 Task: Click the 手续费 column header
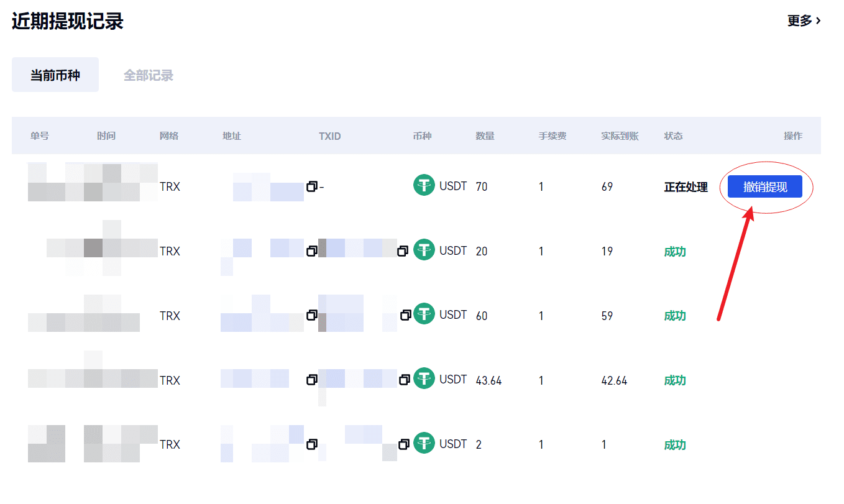point(553,135)
